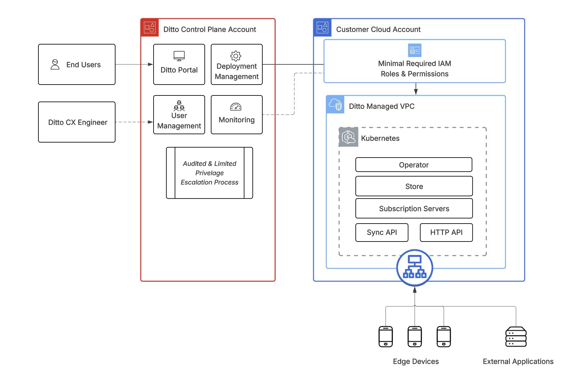Click the blue Customer Cloud Account icon

point(322,28)
